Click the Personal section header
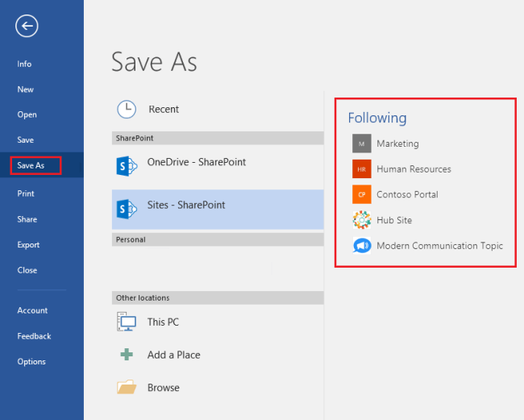This screenshot has height=420, width=524. [x=218, y=239]
